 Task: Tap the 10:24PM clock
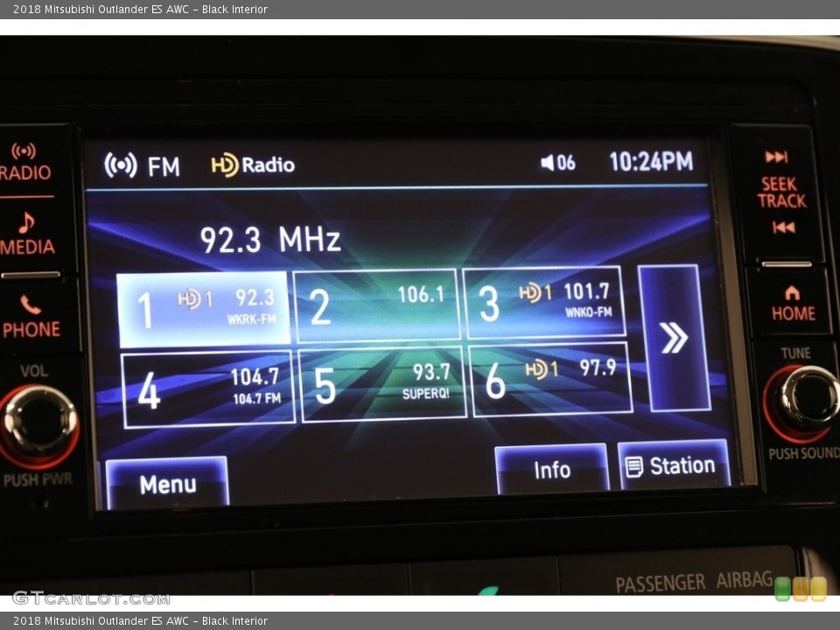651,161
